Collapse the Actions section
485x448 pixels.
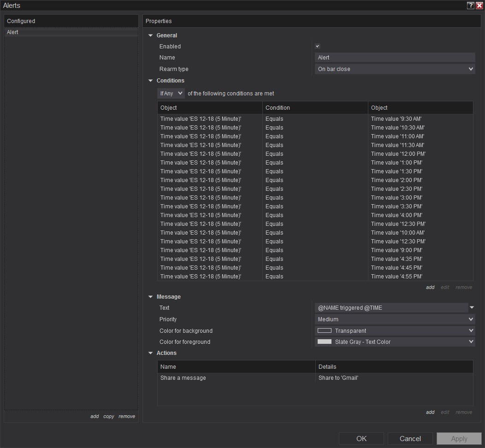pos(151,353)
